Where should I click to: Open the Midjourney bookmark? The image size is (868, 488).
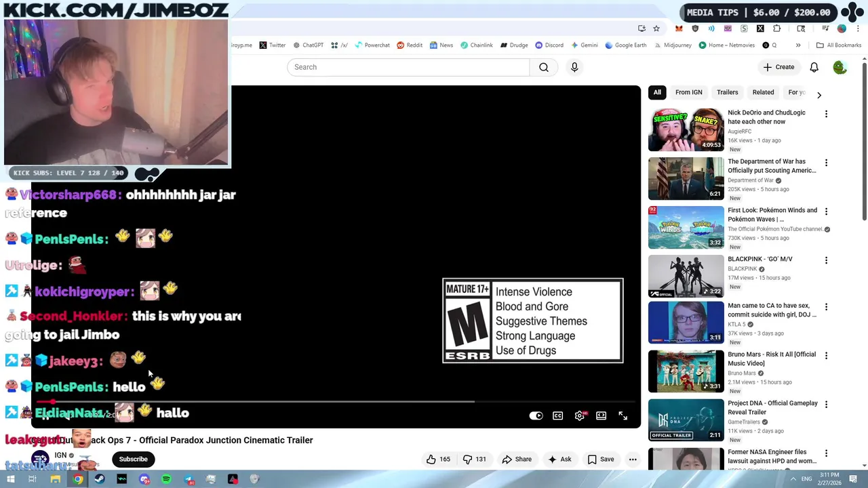(672, 45)
